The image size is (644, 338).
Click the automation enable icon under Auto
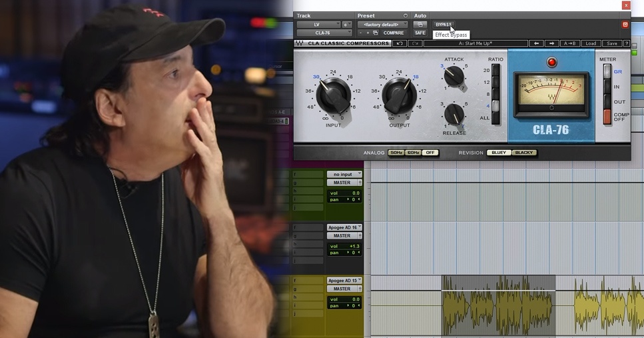pyautogui.click(x=420, y=25)
